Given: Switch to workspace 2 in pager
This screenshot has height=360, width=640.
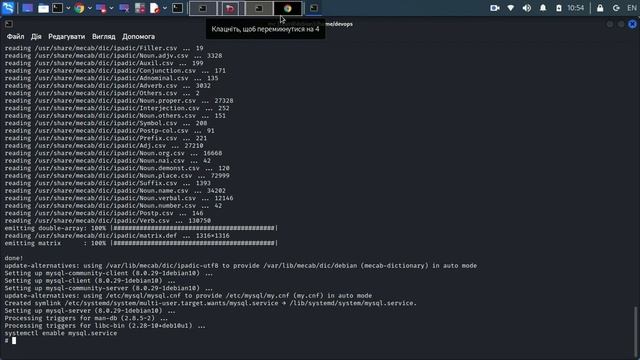Looking at the screenshot, I should click(231, 8).
